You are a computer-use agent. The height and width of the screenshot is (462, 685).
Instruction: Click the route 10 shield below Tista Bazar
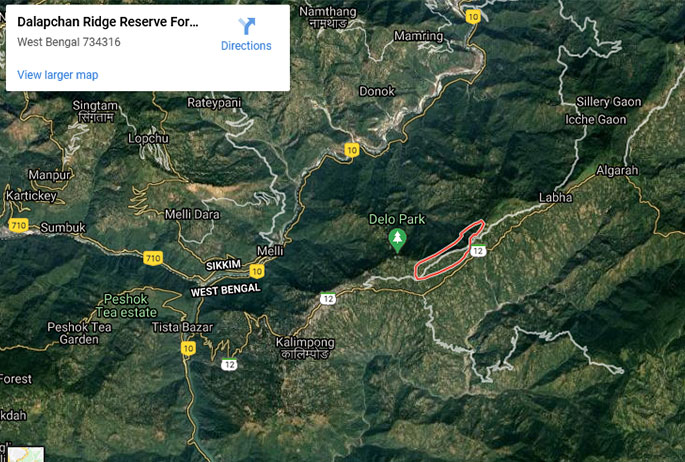coord(188,348)
